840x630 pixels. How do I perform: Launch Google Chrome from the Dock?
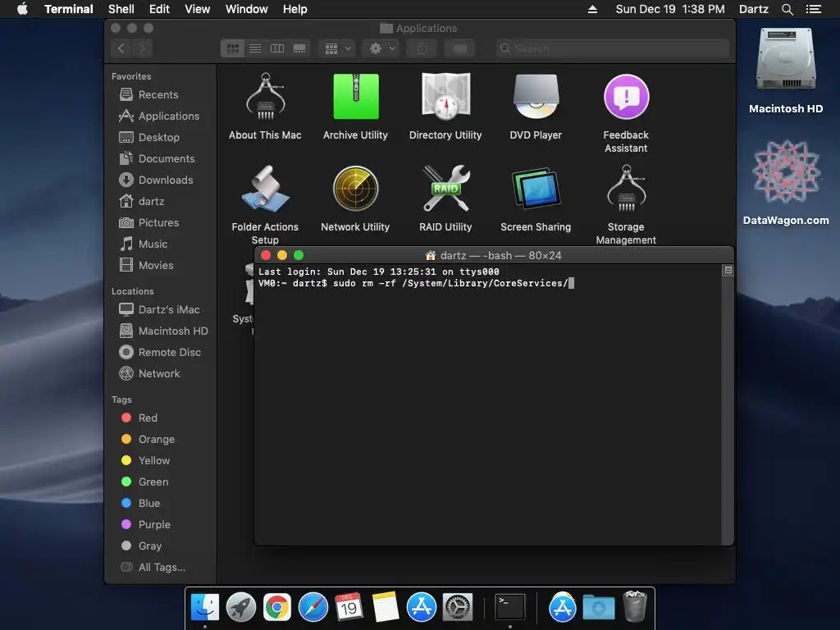point(277,608)
